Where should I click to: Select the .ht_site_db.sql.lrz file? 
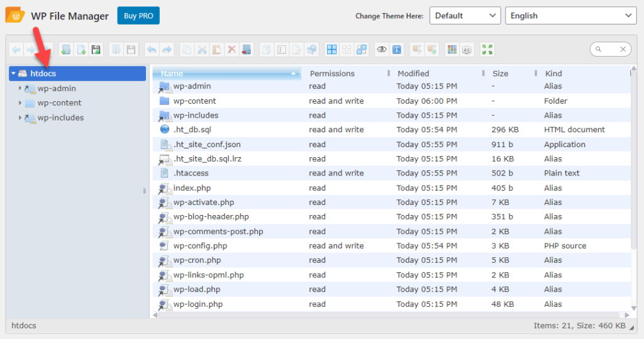[x=391, y=158]
